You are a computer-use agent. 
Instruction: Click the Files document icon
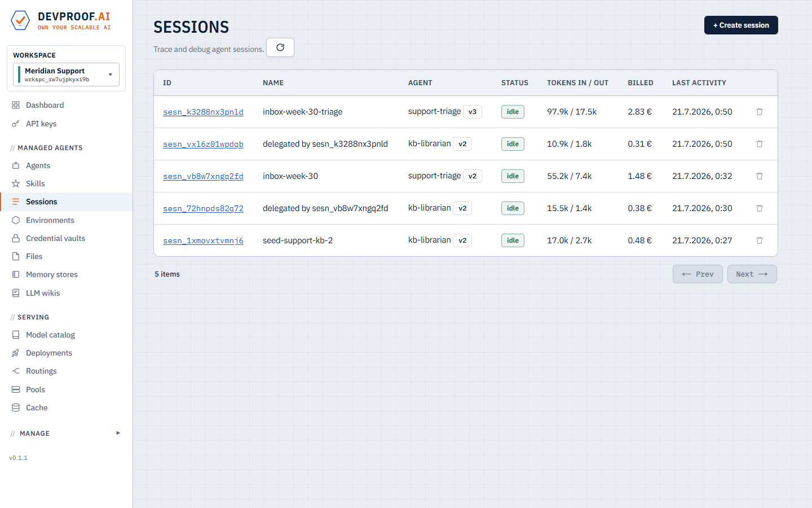tap(16, 256)
